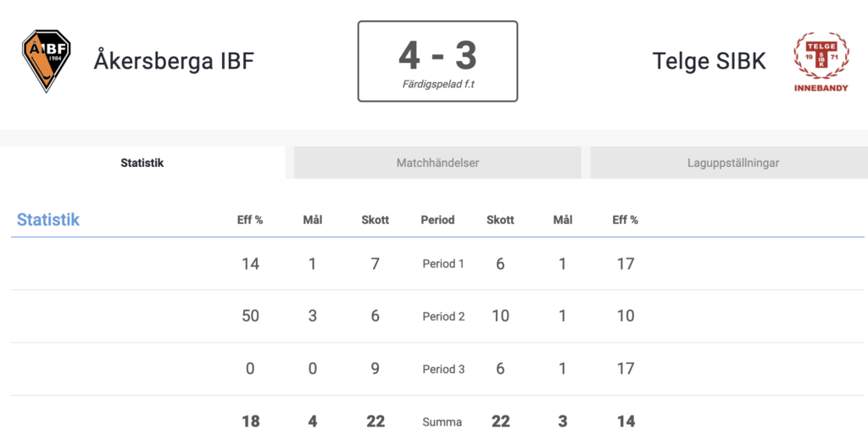The image size is (868, 446).
Task: Click the left Skott column header
Action: click(376, 220)
